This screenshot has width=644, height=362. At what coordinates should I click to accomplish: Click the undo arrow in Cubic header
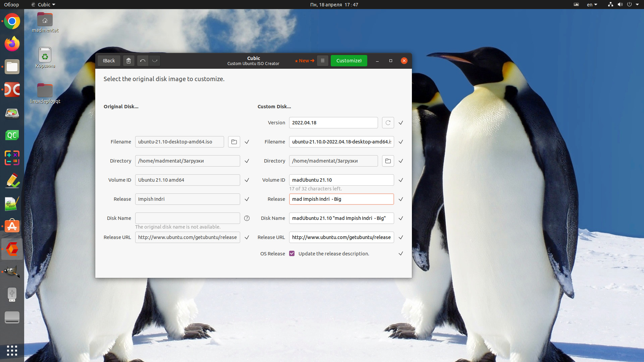coord(143,61)
